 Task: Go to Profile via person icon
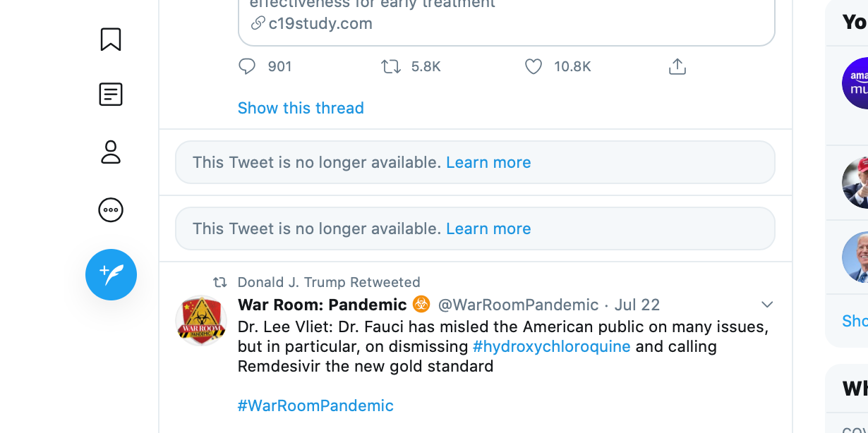coord(111,152)
